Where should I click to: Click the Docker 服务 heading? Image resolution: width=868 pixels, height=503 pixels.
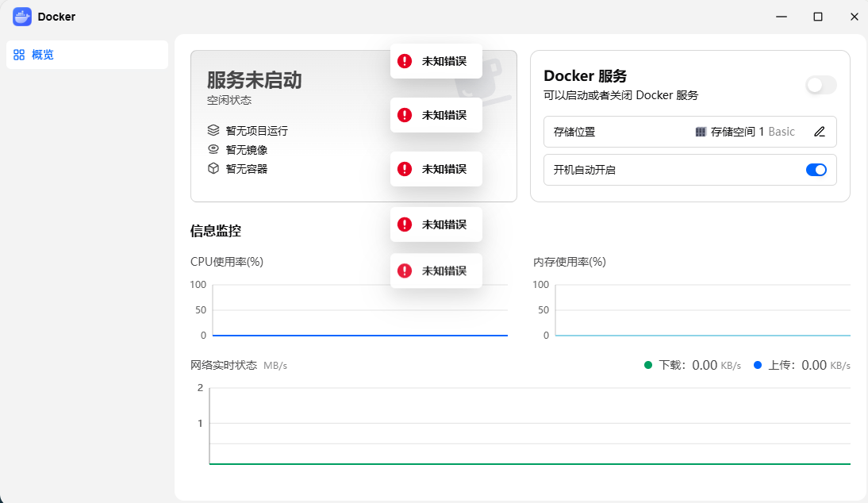[585, 76]
